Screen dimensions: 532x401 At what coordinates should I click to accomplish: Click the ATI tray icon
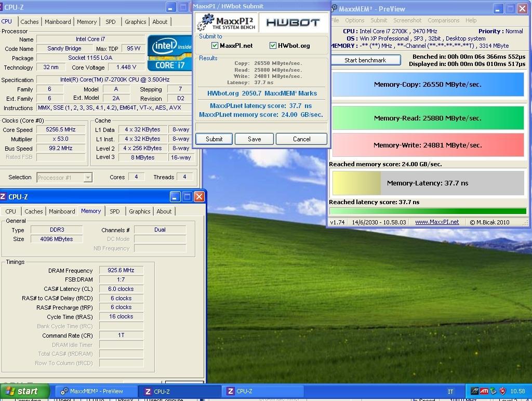click(x=484, y=391)
